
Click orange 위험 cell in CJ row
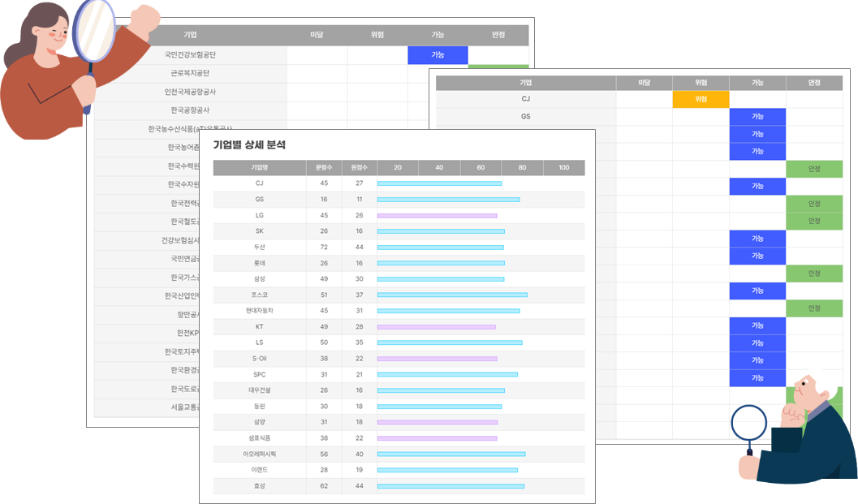point(701,99)
